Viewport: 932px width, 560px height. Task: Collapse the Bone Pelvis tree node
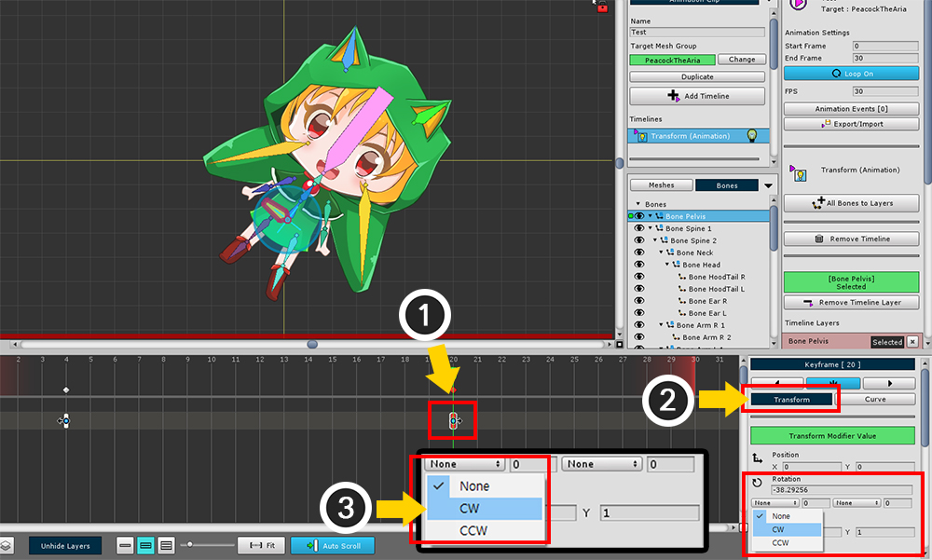click(x=651, y=216)
